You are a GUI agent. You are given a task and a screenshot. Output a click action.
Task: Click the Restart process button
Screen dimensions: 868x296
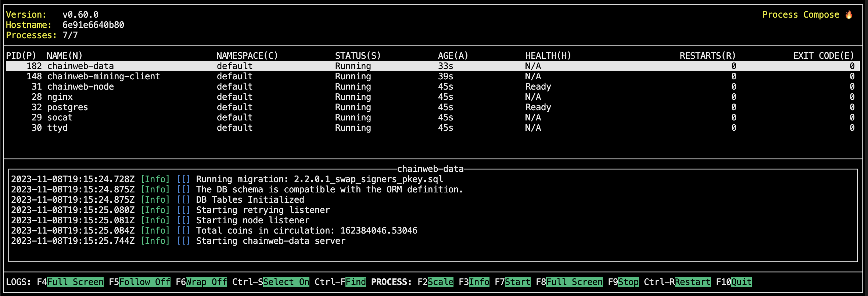(693, 282)
